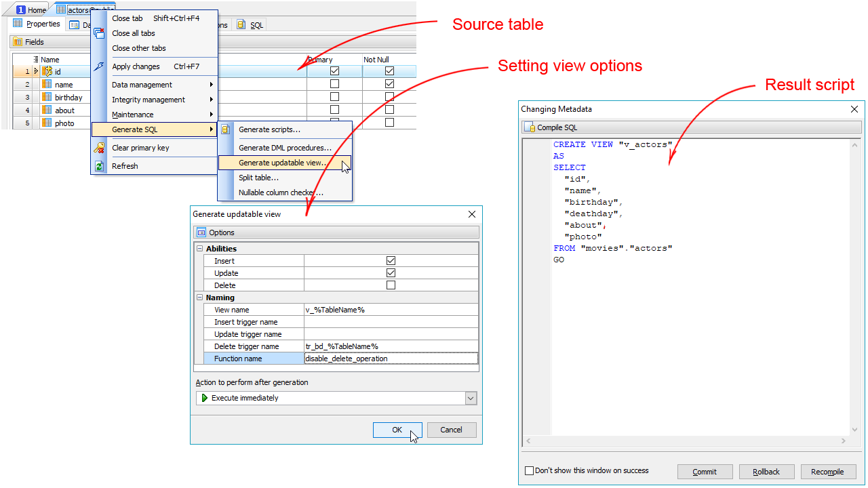Click the Compile SQL icon

click(x=530, y=127)
